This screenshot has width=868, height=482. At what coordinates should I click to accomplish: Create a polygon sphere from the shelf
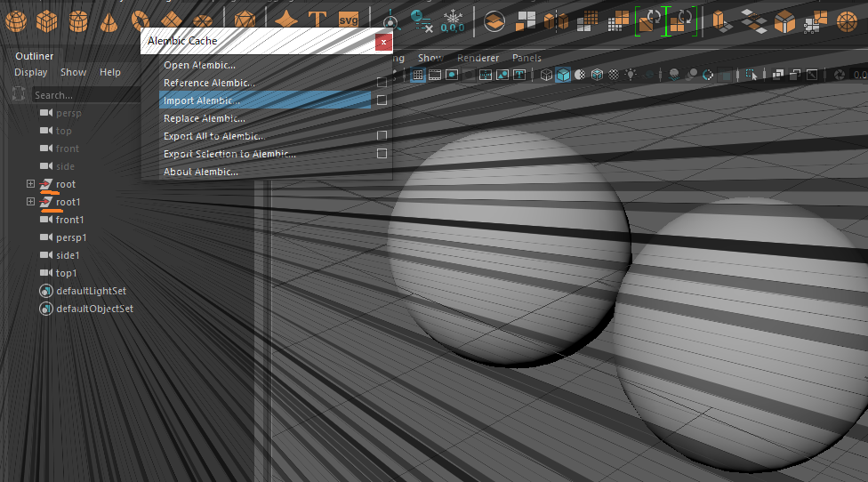pyautogui.click(x=15, y=21)
